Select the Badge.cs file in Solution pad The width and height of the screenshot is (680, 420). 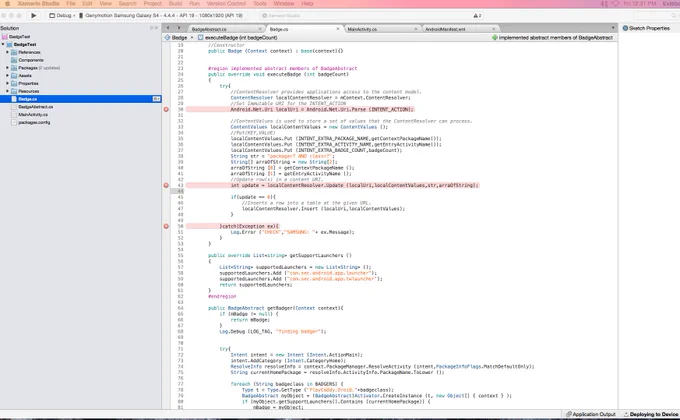(81, 99)
